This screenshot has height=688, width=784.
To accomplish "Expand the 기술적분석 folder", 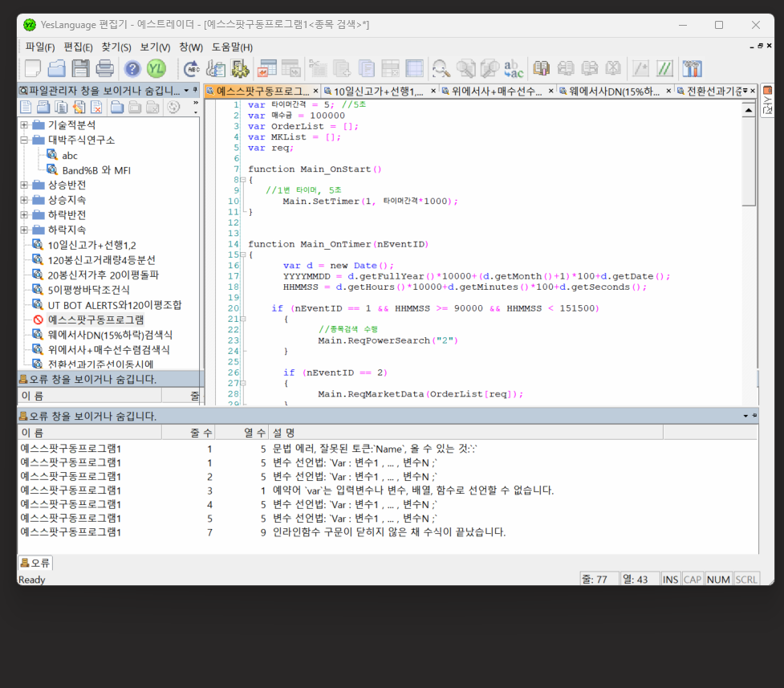I will [24, 124].
